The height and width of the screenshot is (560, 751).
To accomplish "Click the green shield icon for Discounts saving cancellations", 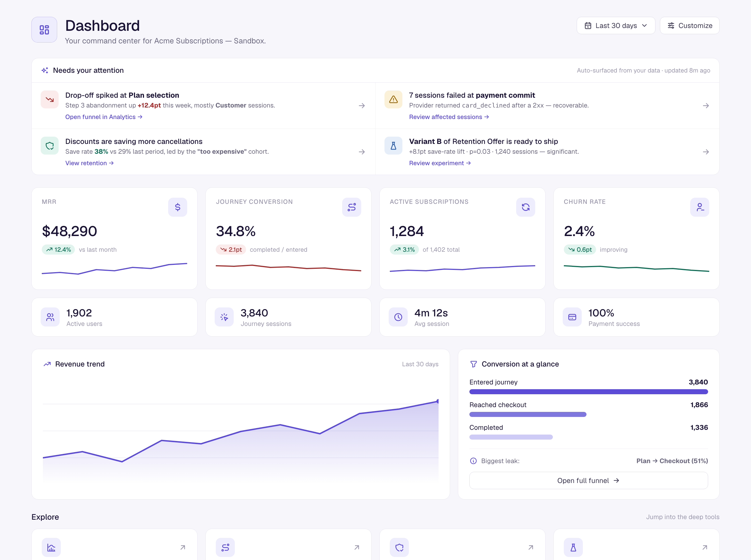I will [x=50, y=146].
